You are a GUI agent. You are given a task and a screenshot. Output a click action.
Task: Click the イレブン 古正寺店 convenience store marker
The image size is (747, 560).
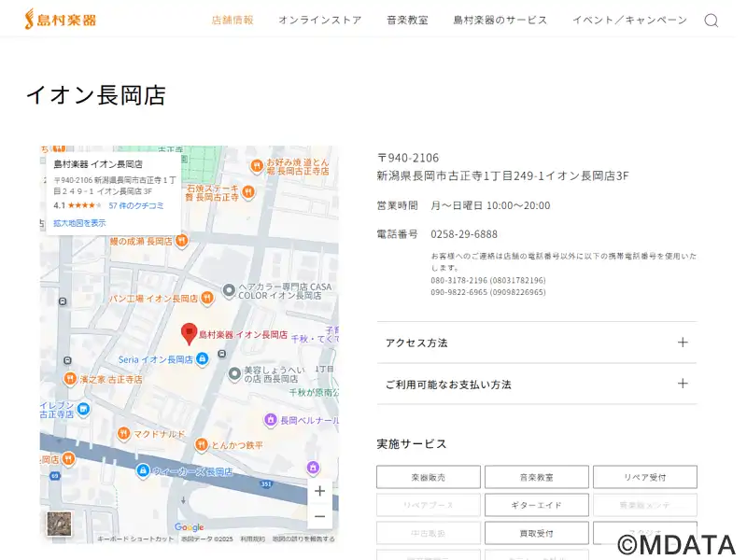click(x=83, y=409)
